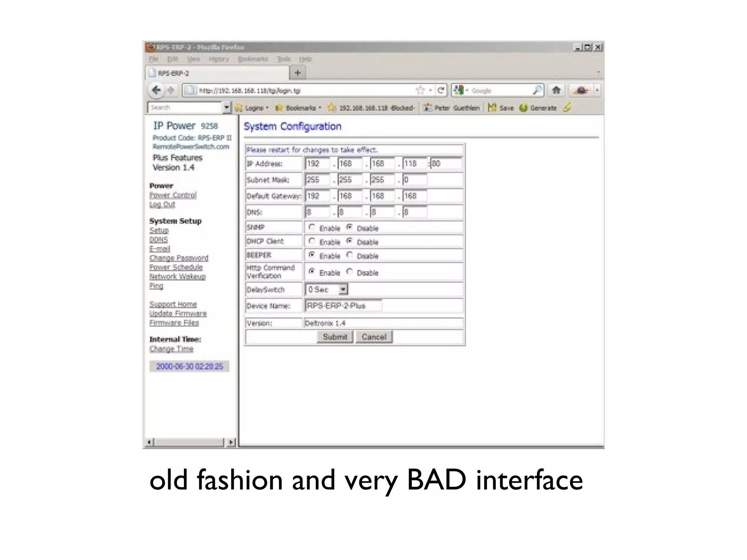747x560 pixels.
Task: Click the Submit button
Action: [x=335, y=337]
